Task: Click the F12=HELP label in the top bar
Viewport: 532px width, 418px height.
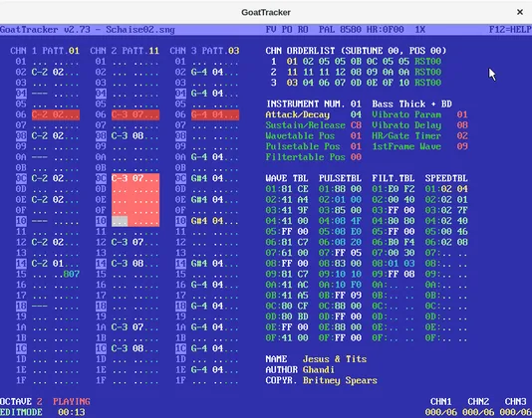Action: tap(510, 30)
